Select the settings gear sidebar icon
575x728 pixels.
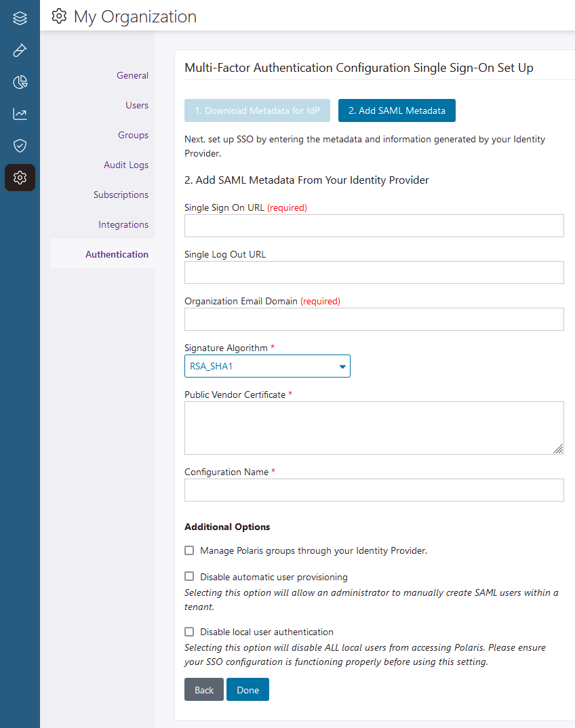pyautogui.click(x=20, y=178)
